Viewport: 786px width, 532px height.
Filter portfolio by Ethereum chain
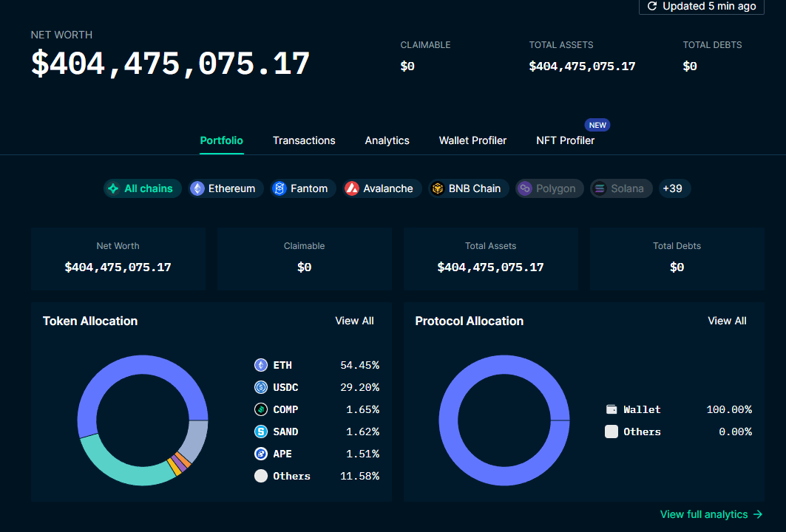click(x=226, y=188)
